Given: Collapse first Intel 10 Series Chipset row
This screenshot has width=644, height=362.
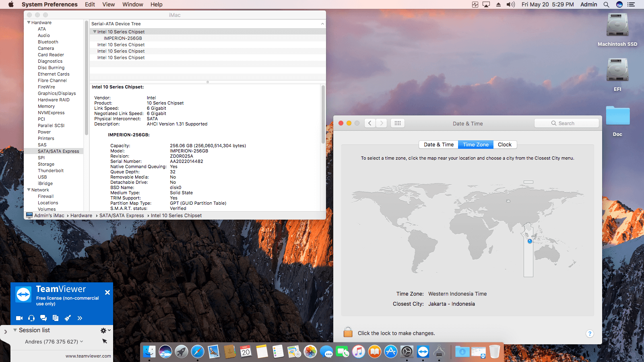Looking at the screenshot, I should coord(95,32).
